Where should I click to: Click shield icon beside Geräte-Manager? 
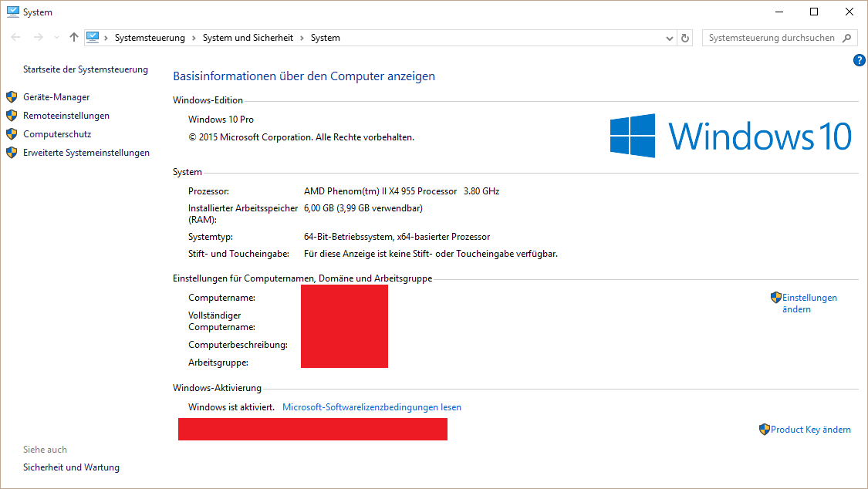tap(12, 97)
